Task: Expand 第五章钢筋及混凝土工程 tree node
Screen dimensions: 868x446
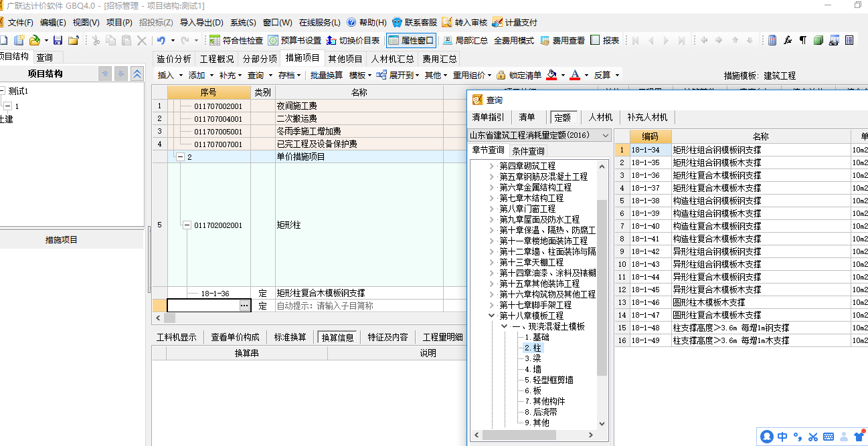Action: [493, 177]
